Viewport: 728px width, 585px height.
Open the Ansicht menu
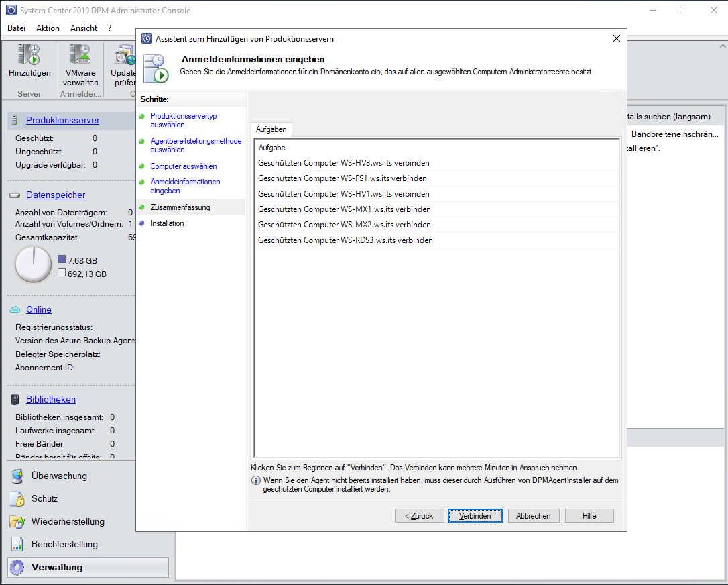click(84, 28)
